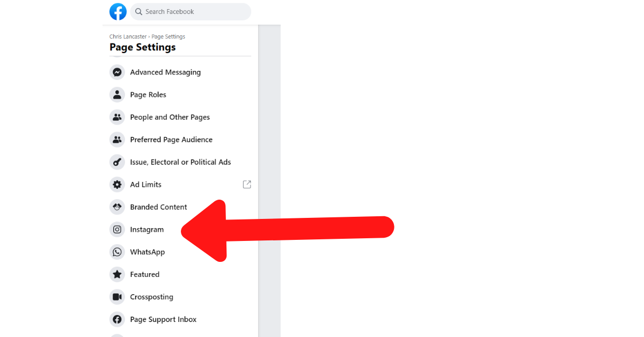
Task: Click the Advanced Messaging messenger icon
Action: tap(117, 72)
